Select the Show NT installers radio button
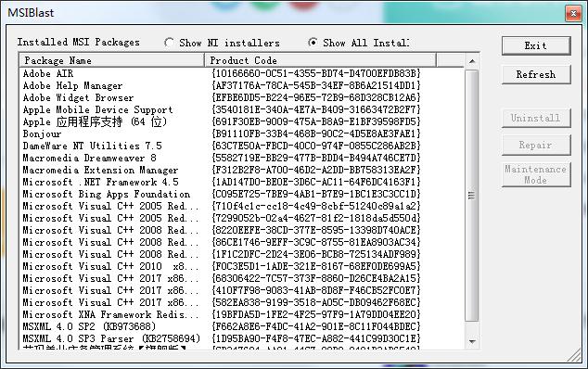This screenshot has height=369, width=588. click(169, 43)
